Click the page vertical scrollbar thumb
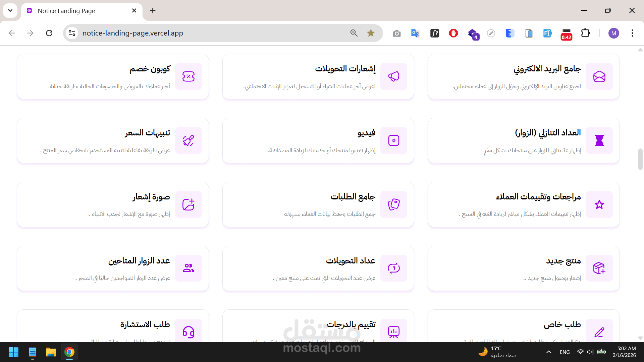644x362 pixels. click(x=640, y=159)
